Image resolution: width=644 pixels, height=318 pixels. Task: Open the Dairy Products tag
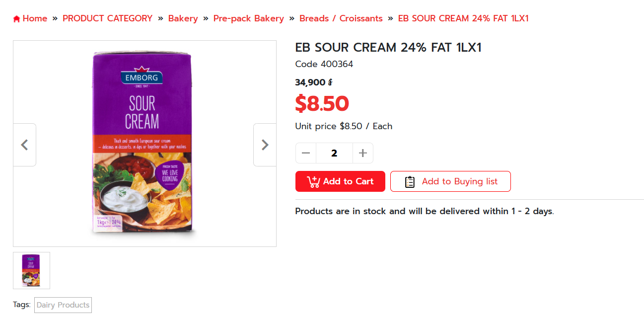click(63, 305)
